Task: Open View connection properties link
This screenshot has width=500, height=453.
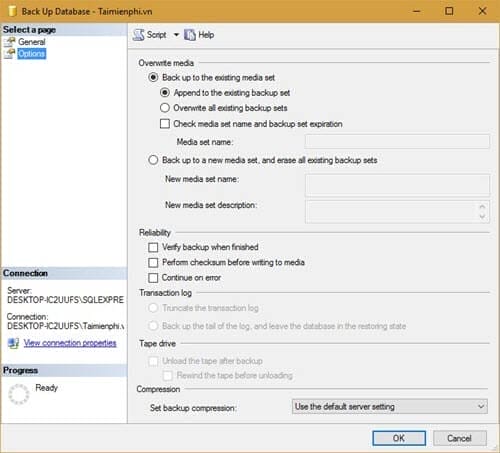Action: coord(70,343)
